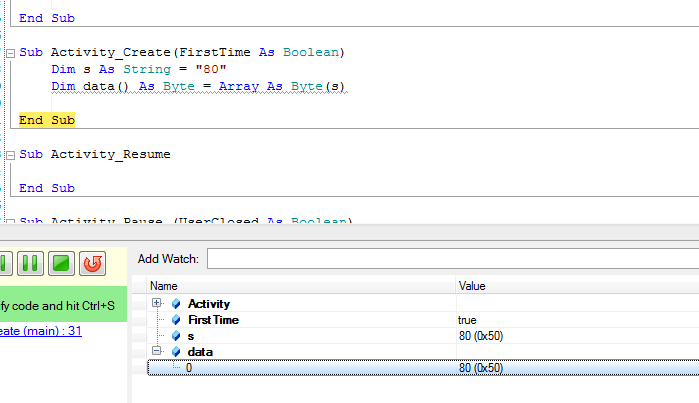Click the Name column header
The width and height of the screenshot is (699, 403).
coord(300,285)
